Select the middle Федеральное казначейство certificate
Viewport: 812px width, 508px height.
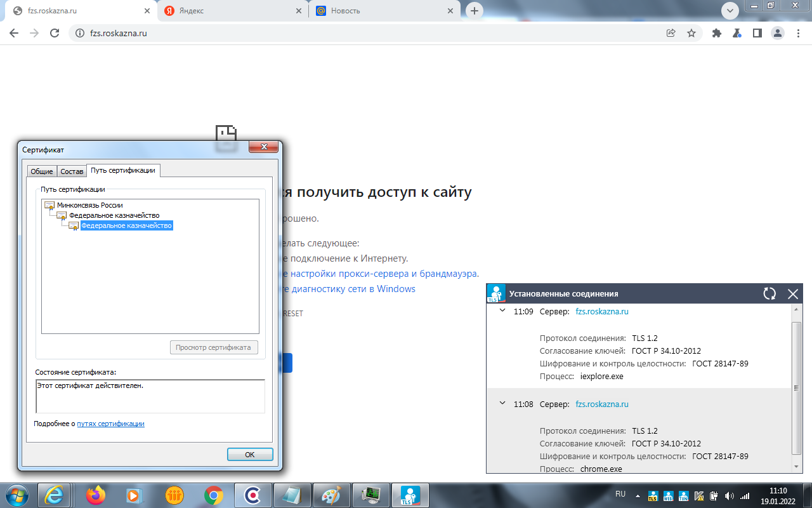[x=114, y=215]
